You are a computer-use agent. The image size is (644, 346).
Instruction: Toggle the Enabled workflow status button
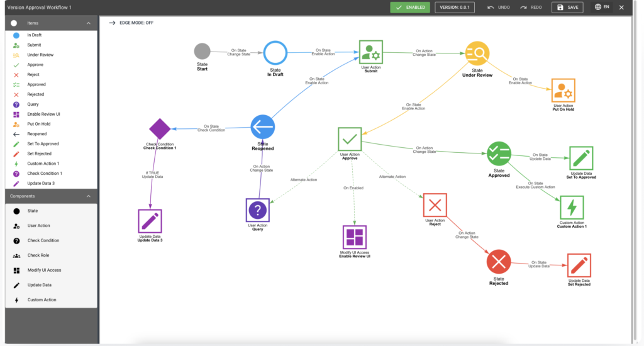coord(410,8)
